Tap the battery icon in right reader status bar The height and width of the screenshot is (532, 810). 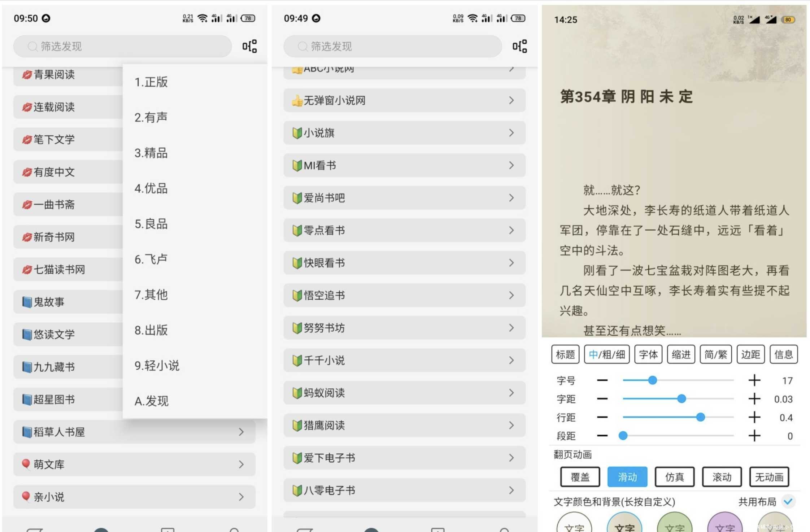(x=788, y=20)
